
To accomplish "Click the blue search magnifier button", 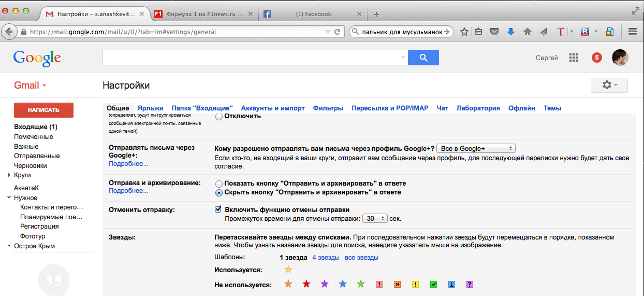I will point(423,58).
